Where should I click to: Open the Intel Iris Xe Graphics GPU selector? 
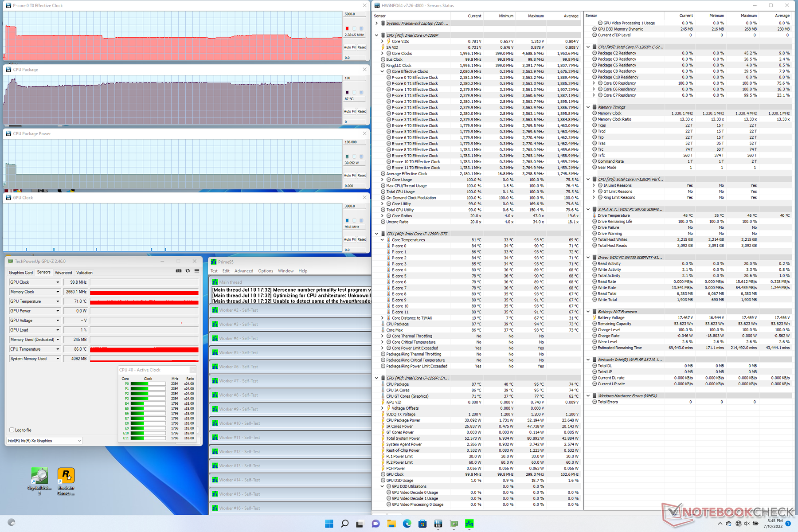click(x=44, y=441)
